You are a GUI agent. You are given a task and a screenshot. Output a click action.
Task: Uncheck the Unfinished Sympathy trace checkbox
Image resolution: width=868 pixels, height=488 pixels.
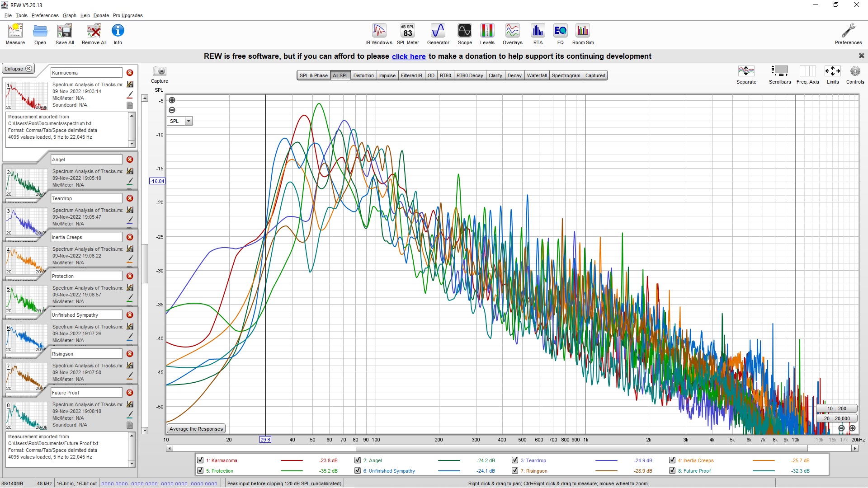358,470
